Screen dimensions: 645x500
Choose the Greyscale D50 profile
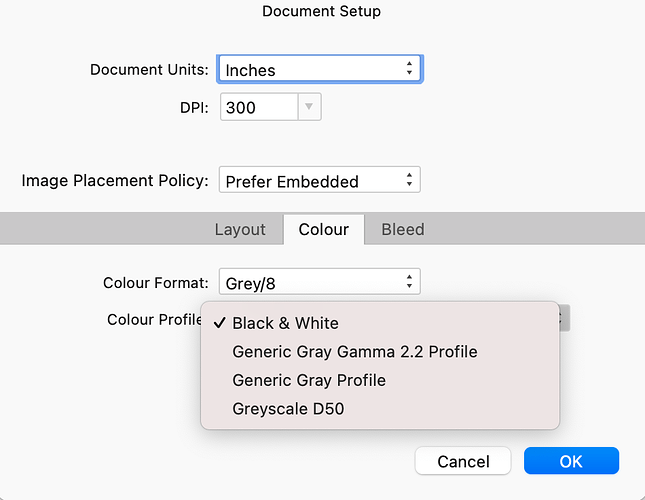coord(288,409)
